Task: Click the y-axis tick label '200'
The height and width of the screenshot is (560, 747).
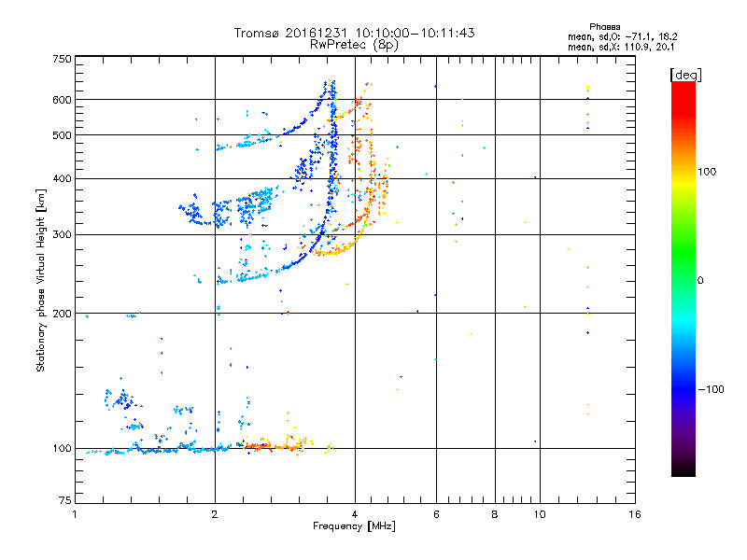Action: point(63,314)
